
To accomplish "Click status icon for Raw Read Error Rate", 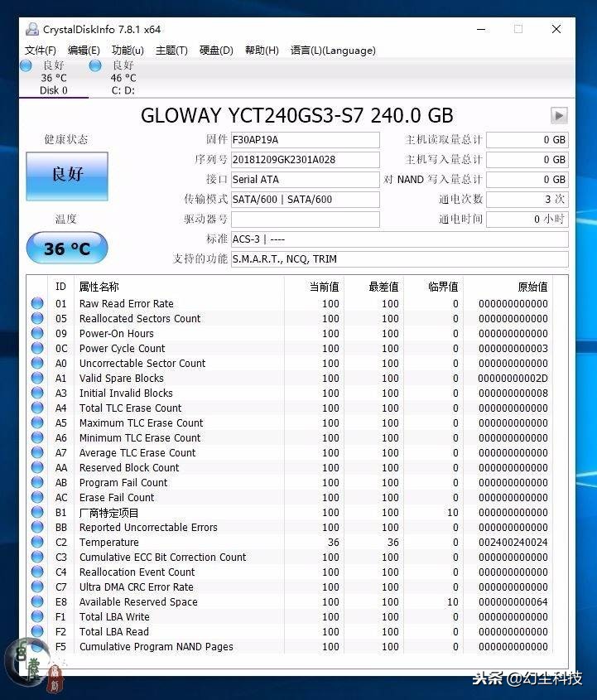I will pos(37,303).
